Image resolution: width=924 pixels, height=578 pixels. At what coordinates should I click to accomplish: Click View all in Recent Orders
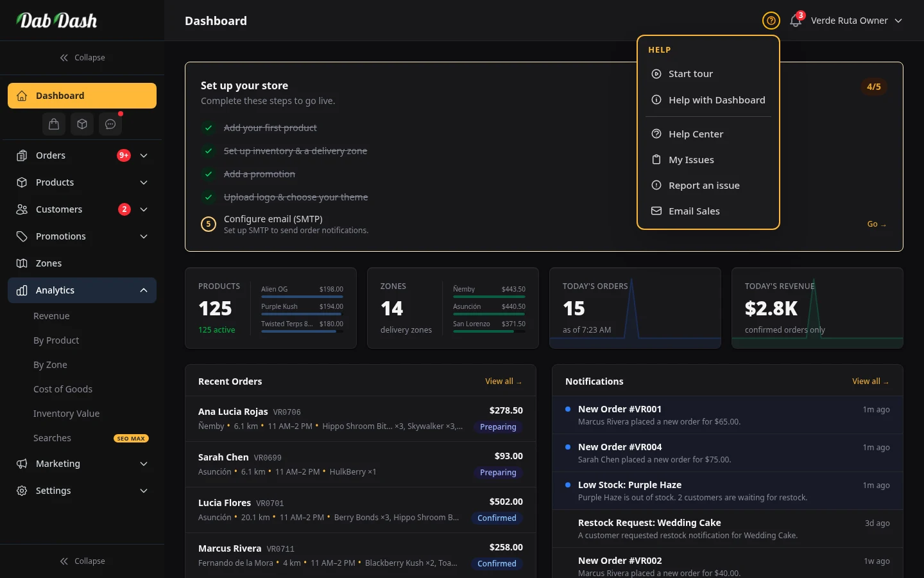[x=503, y=381]
